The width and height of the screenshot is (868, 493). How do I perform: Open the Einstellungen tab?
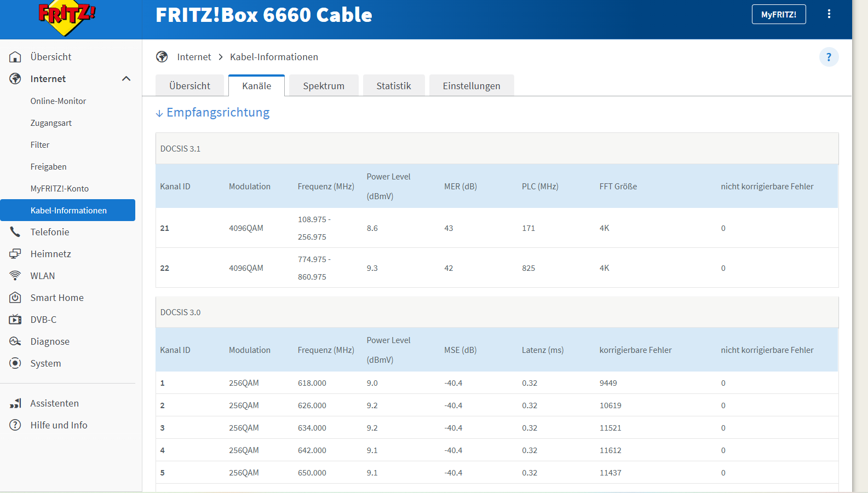[471, 86]
